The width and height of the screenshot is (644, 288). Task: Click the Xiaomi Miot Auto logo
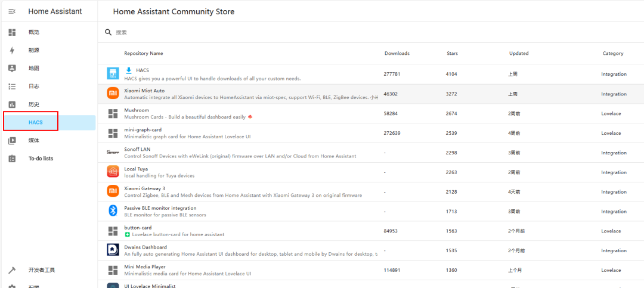click(x=113, y=94)
